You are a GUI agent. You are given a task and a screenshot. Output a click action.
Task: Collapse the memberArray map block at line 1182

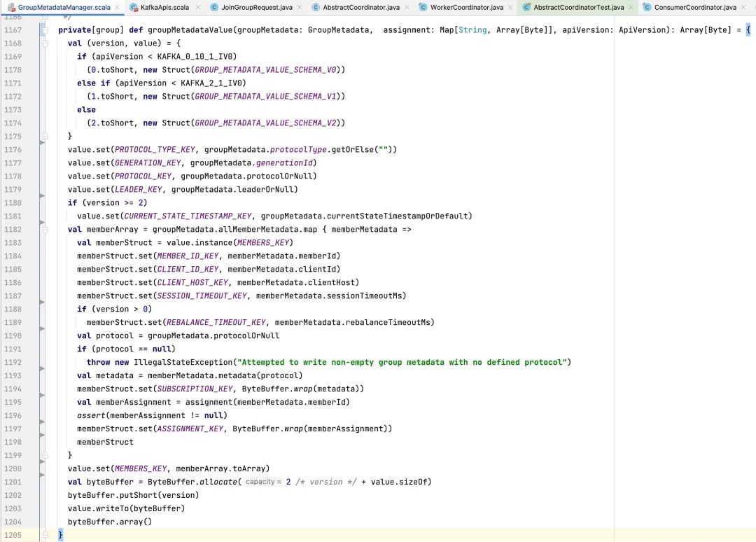coord(45,230)
